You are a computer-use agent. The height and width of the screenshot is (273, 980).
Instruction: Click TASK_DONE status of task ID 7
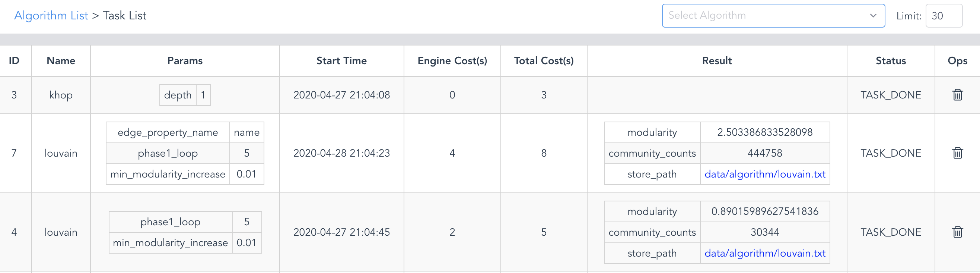(891, 153)
